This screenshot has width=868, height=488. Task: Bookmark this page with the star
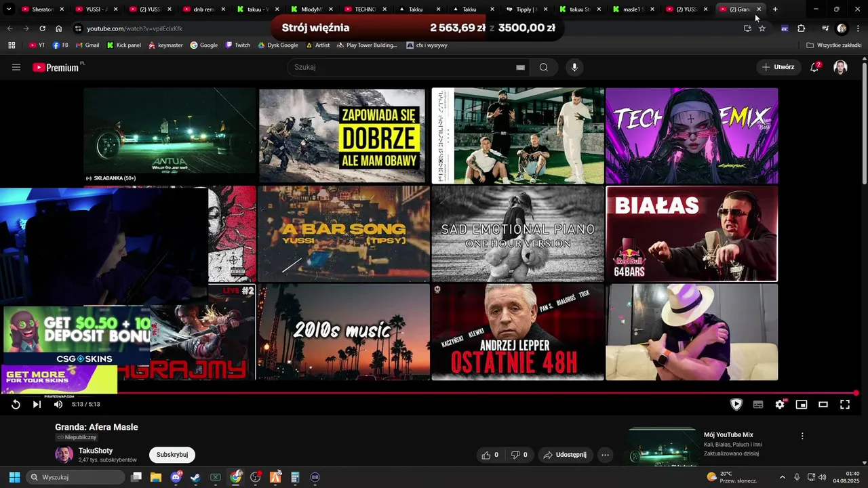pyautogui.click(x=762, y=28)
